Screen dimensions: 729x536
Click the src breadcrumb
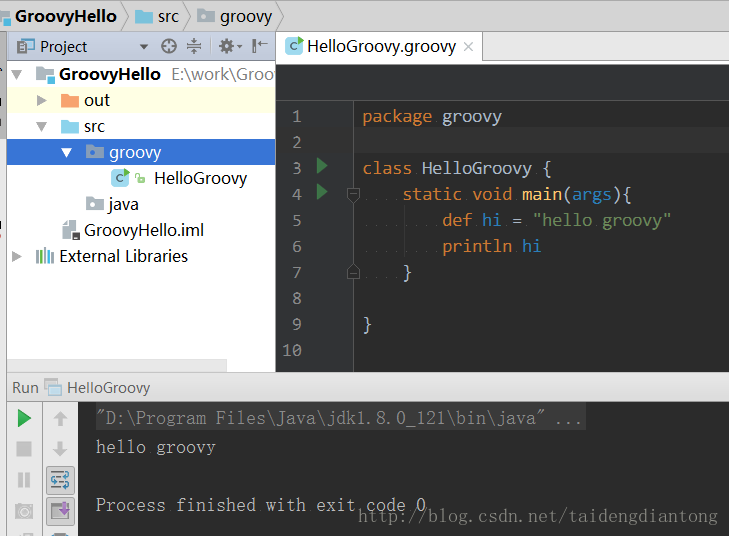157,17
